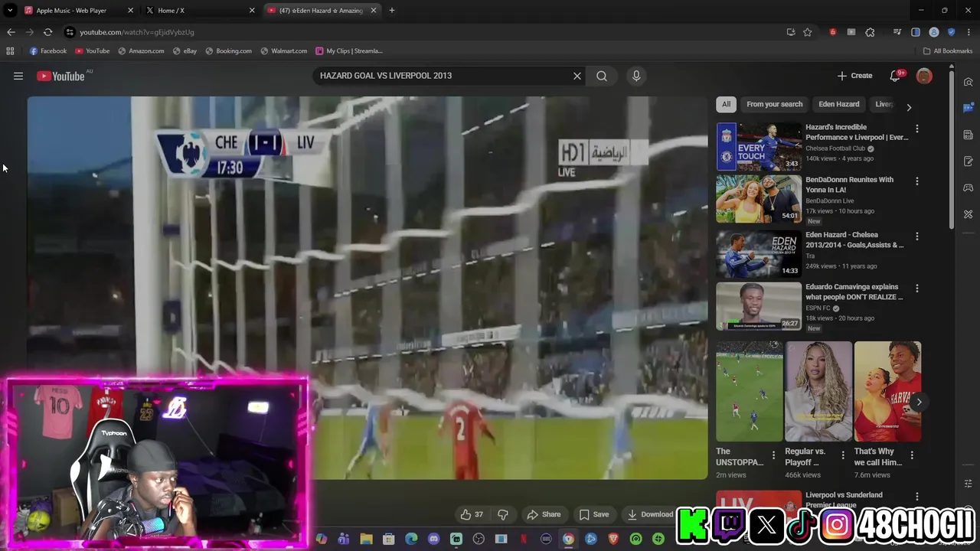Open options for Regular vs. Playoff short
The width and height of the screenshot is (980, 551).
tap(843, 455)
